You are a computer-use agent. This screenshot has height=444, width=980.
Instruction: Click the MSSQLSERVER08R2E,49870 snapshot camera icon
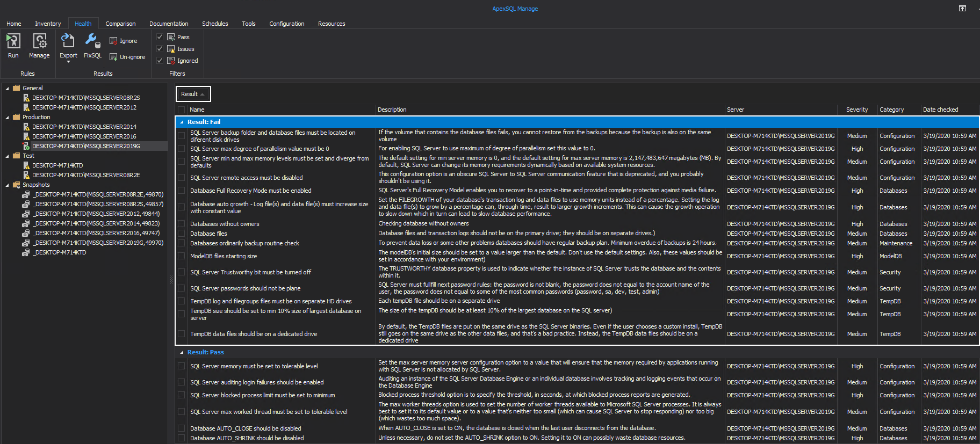click(x=26, y=194)
